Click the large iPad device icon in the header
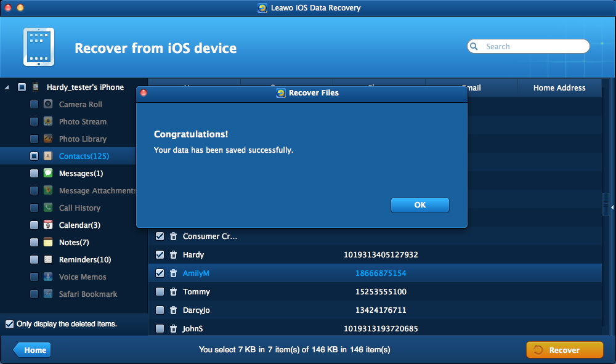Image resolution: width=616 pixels, height=364 pixels. (x=38, y=47)
